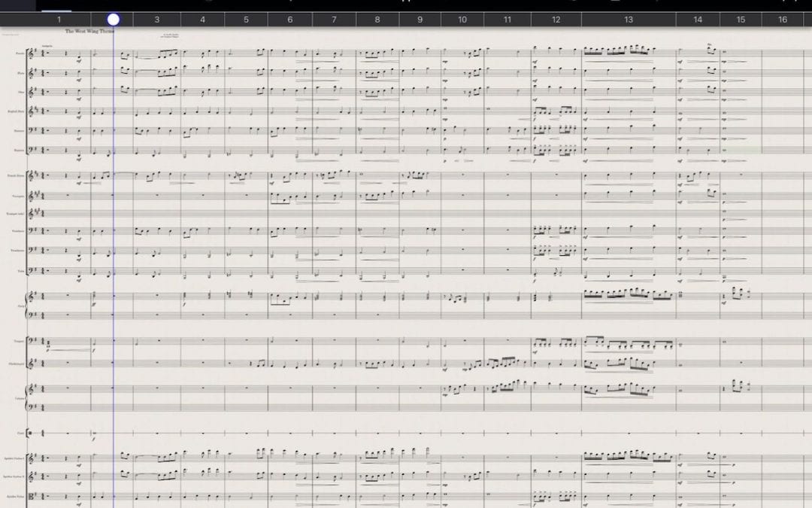The image size is (812, 508).
Task: Click the bass clef on the Tuba staff
Action: (32, 270)
